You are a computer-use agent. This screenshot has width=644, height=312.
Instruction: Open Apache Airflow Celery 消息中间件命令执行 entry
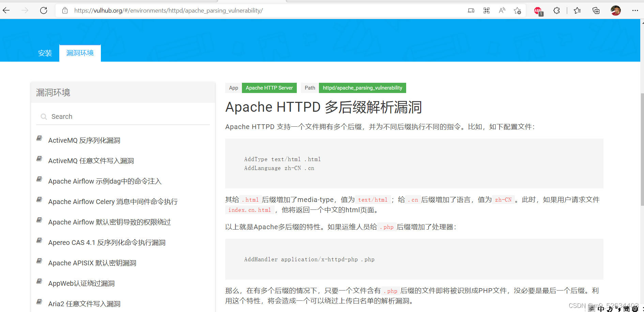(x=113, y=202)
